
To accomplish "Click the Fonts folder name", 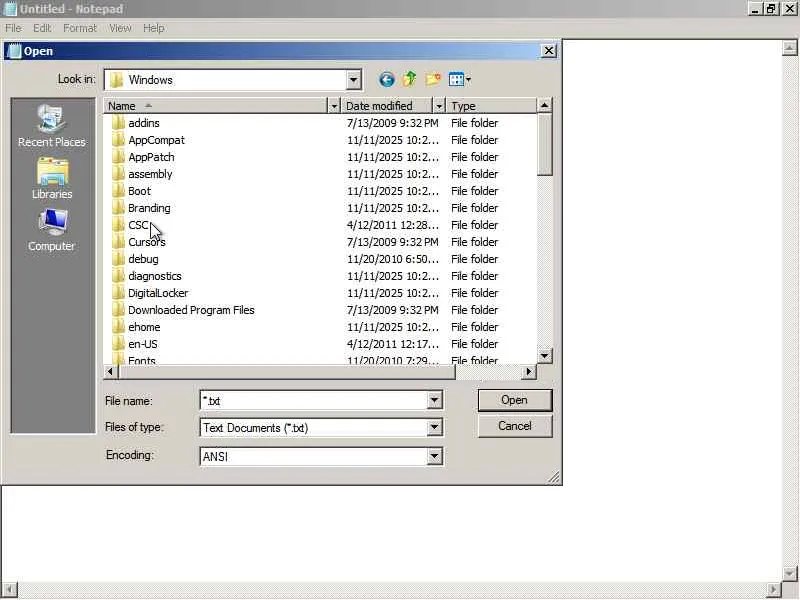I will pyautogui.click(x=142, y=360).
